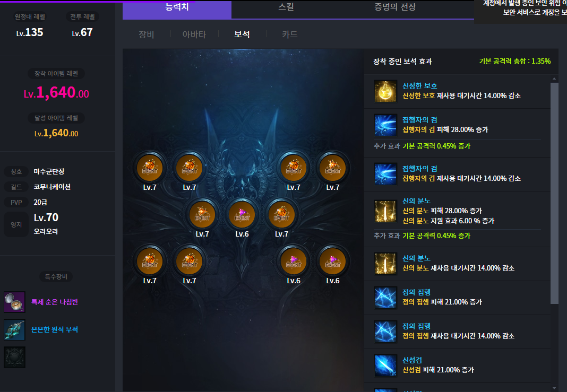Select the 정의 집행 cooldown skill icon
567x392 pixels.
point(385,332)
